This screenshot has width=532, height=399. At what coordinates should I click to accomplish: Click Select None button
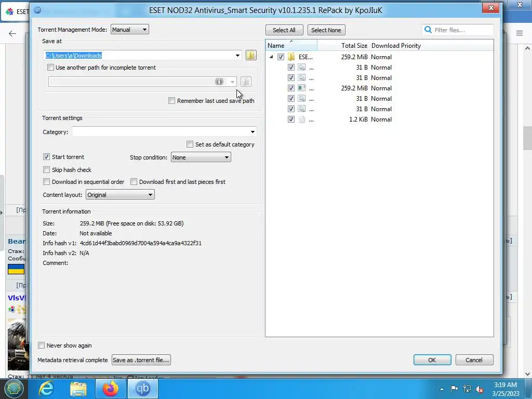click(326, 30)
